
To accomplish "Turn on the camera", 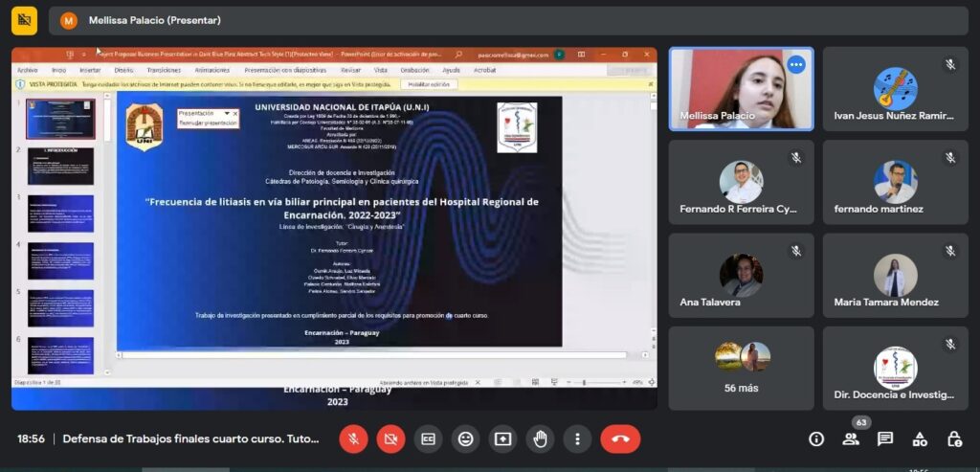I will tap(390, 438).
